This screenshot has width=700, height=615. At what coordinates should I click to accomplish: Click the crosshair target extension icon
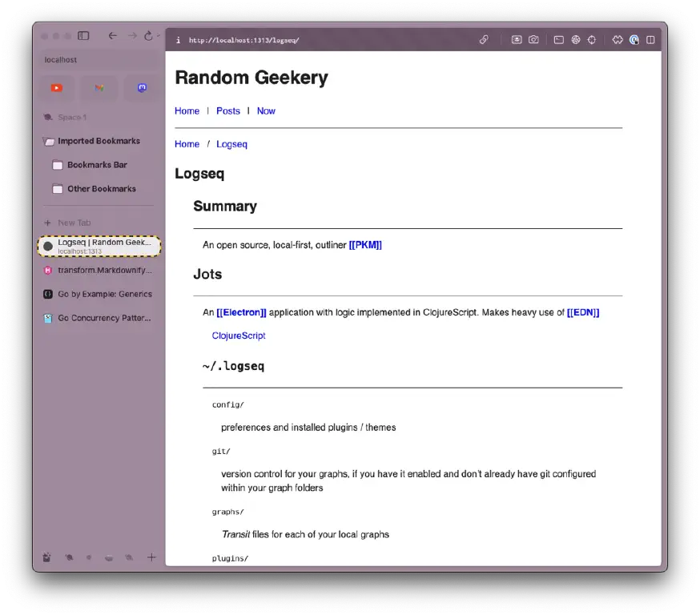(x=592, y=40)
